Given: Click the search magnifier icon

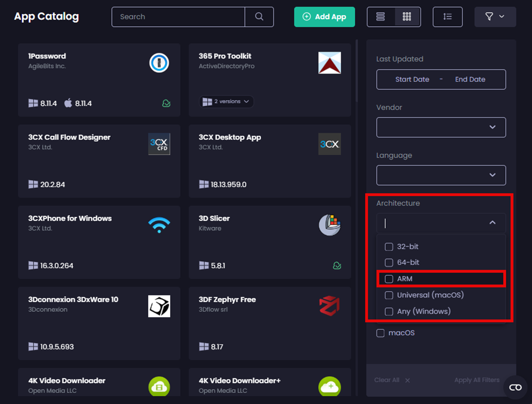Looking at the screenshot, I should click(x=259, y=17).
